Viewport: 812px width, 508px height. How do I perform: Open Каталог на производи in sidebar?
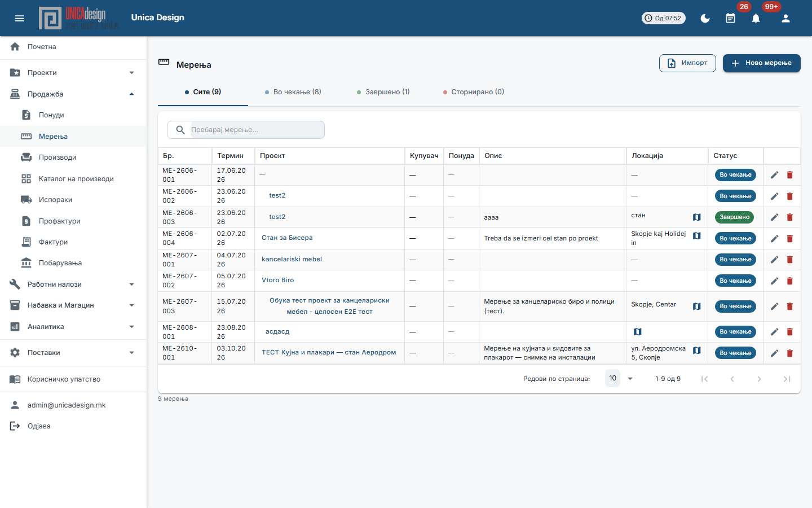73,179
